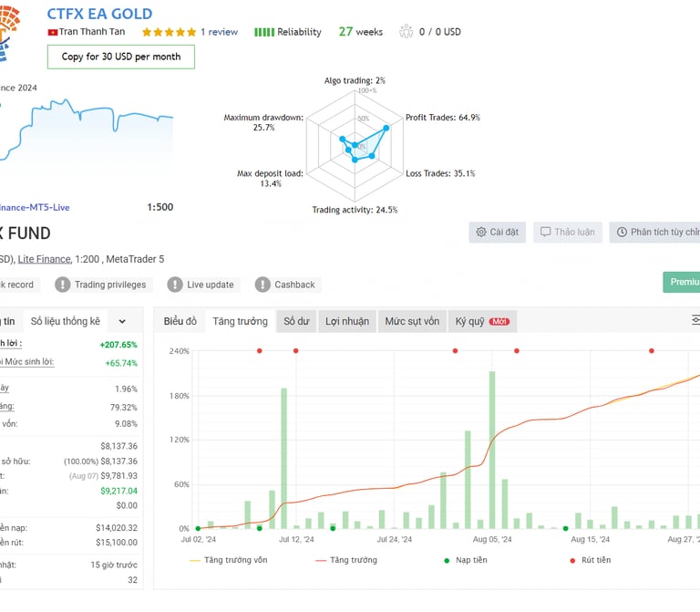Click the Profit Trades 64.9% radar label
The image size is (700, 612).
pos(442,118)
